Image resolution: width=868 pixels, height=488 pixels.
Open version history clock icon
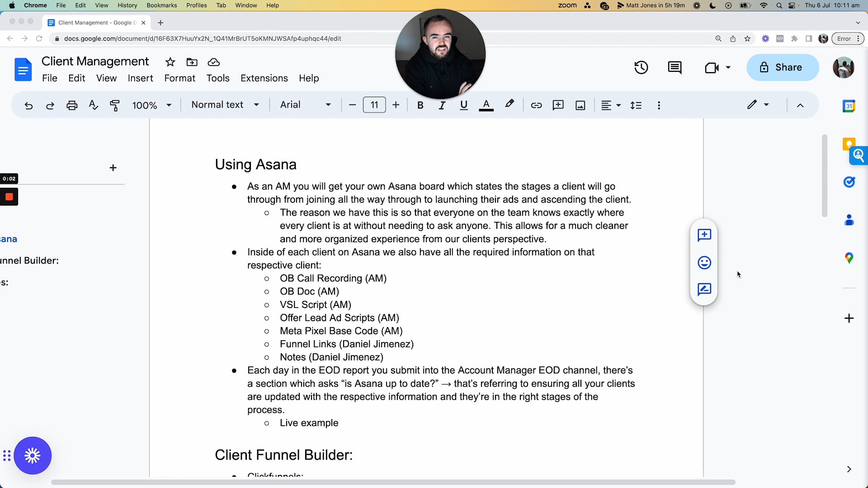click(641, 67)
